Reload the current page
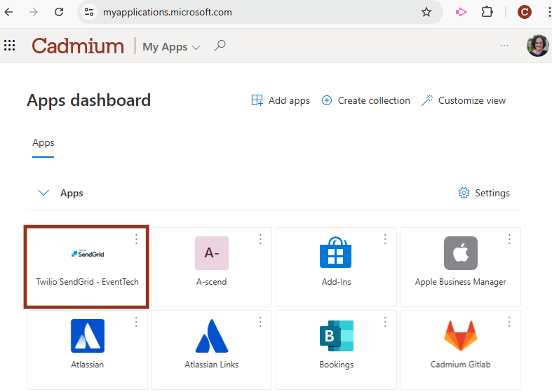 click(59, 13)
